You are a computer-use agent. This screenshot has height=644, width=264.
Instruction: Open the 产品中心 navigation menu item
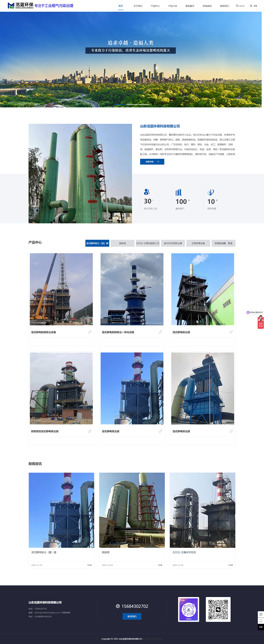(155, 6)
